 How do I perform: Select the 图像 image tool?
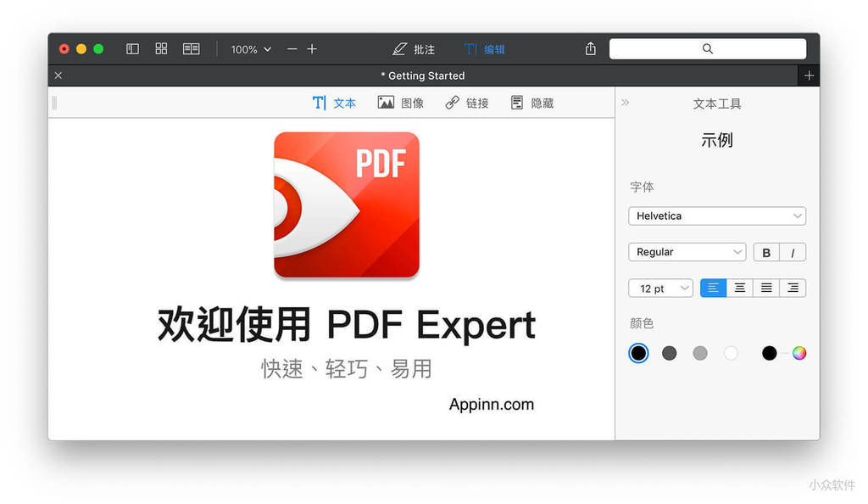(400, 103)
